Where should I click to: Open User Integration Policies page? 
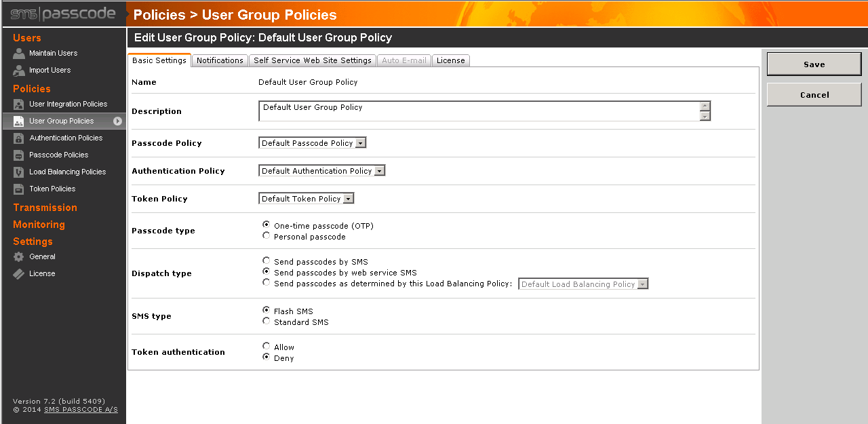click(68, 104)
